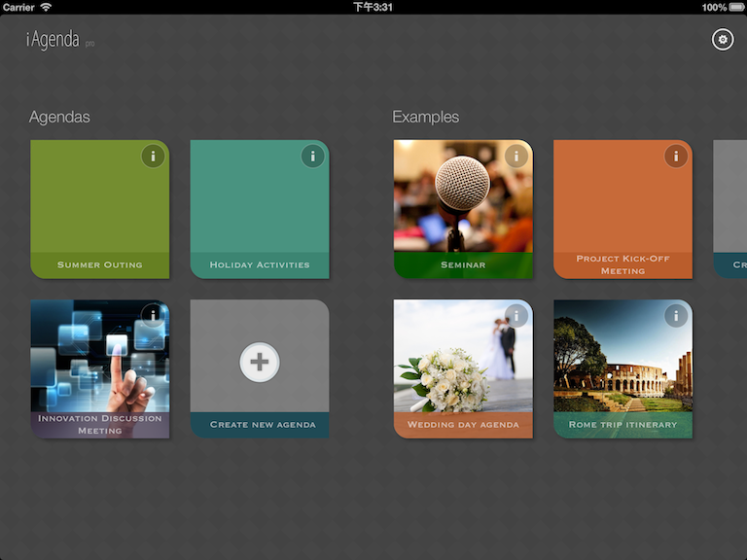The image size is (747, 560).
Task: Click the Carrier label in status bar
Action: 18,7
